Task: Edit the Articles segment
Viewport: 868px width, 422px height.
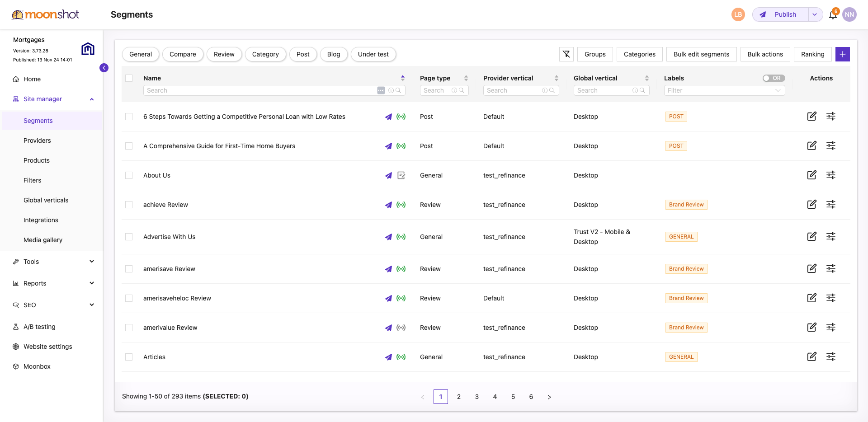Action: point(812,356)
